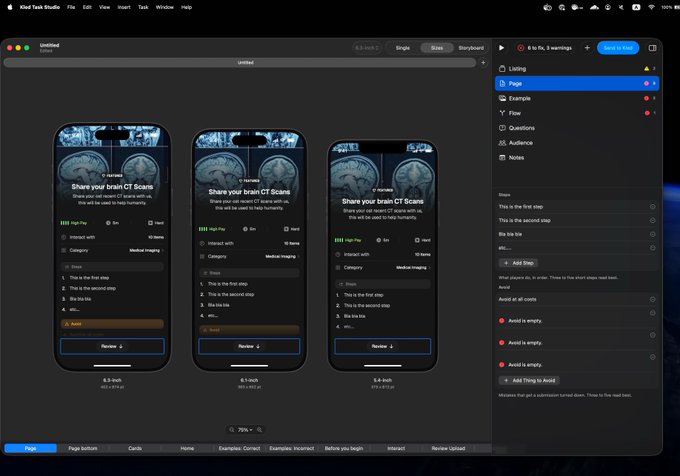Edit the 'Bla bla bla' step field
This screenshot has width=680, height=476.
[x=572, y=234]
